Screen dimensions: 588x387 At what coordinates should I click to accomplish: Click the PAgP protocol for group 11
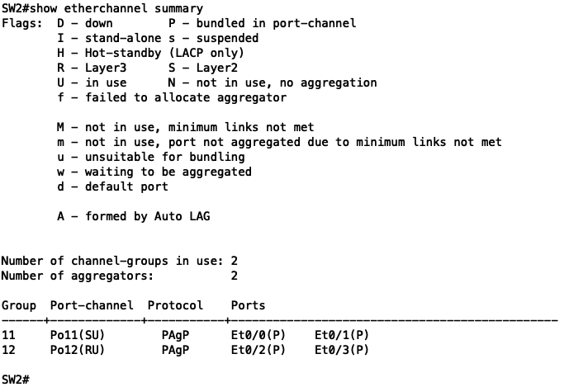point(175,335)
